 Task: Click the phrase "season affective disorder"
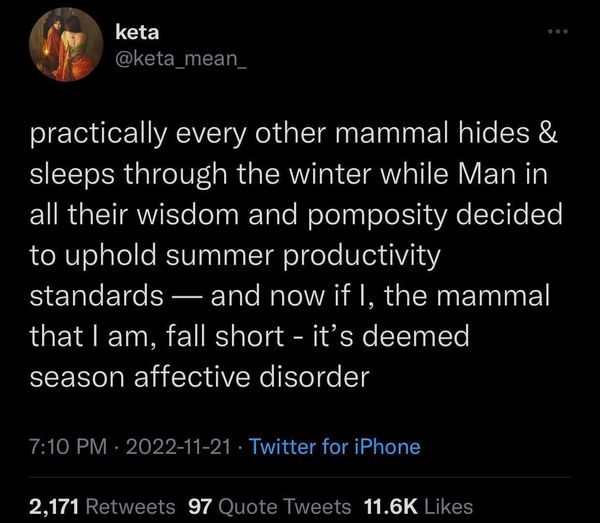pyautogui.click(x=200, y=374)
